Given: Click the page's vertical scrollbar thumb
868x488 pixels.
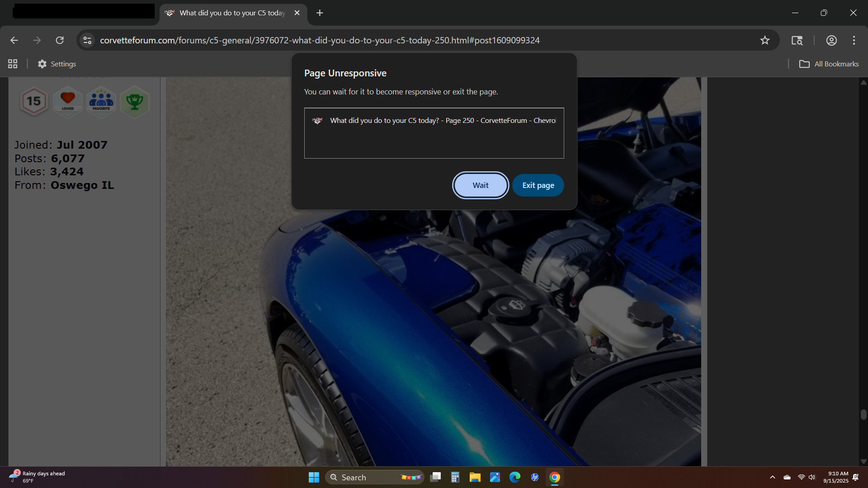Looking at the screenshot, I should (x=863, y=414).
